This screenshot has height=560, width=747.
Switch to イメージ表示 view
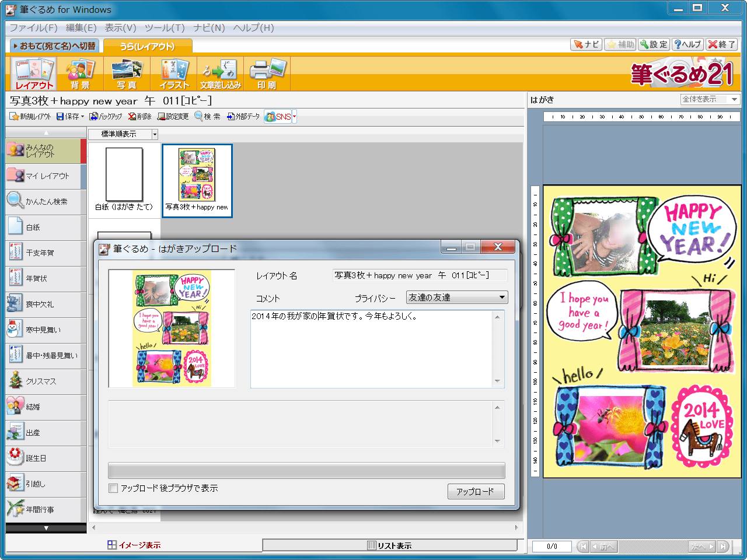click(x=134, y=545)
